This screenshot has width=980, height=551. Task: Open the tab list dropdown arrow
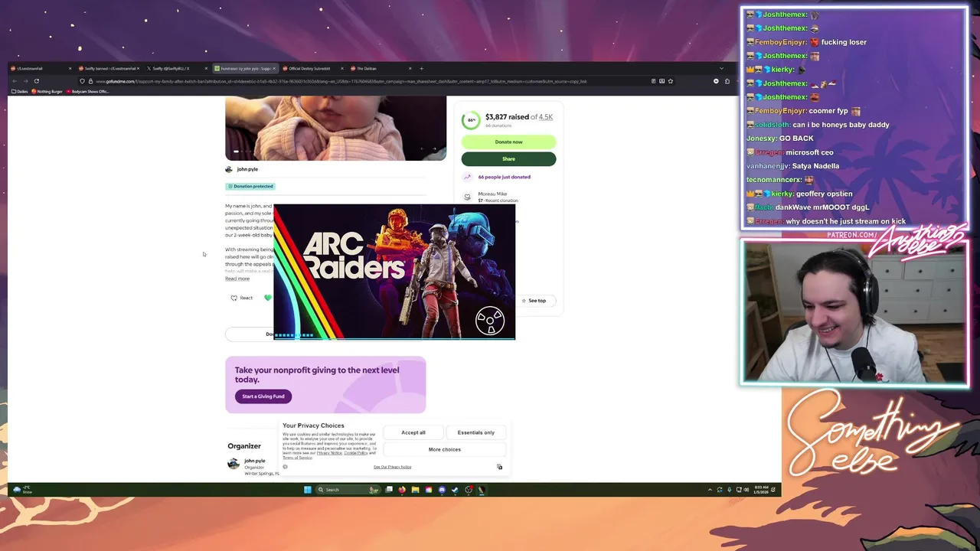click(721, 68)
